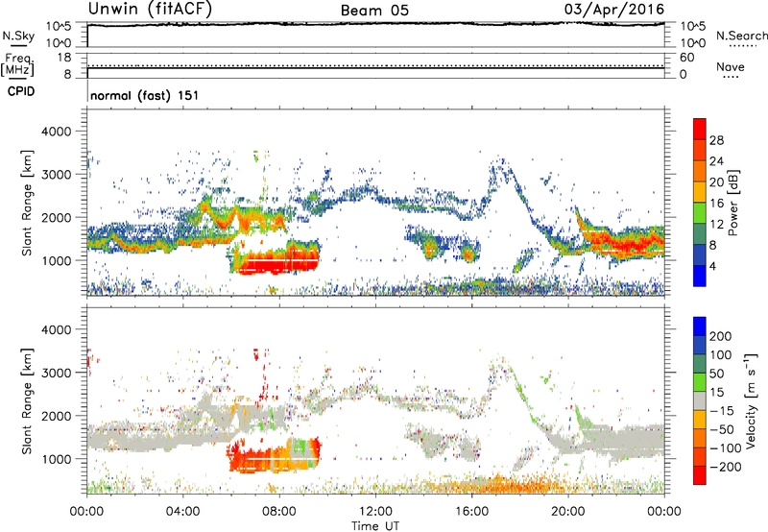Select the "Freq. [MHz]" axis label

click(x=18, y=65)
